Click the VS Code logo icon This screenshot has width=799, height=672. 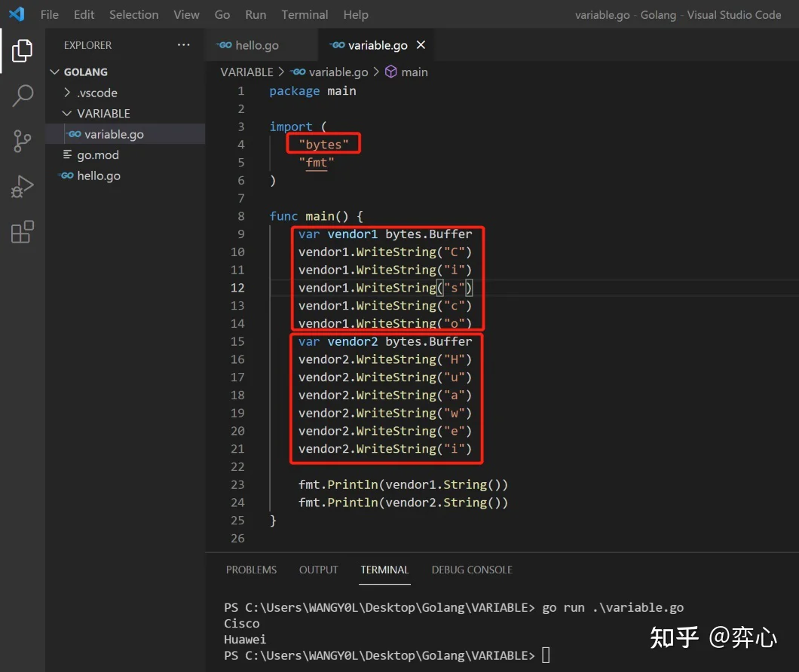pyautogui.click(x=17, y=14)
